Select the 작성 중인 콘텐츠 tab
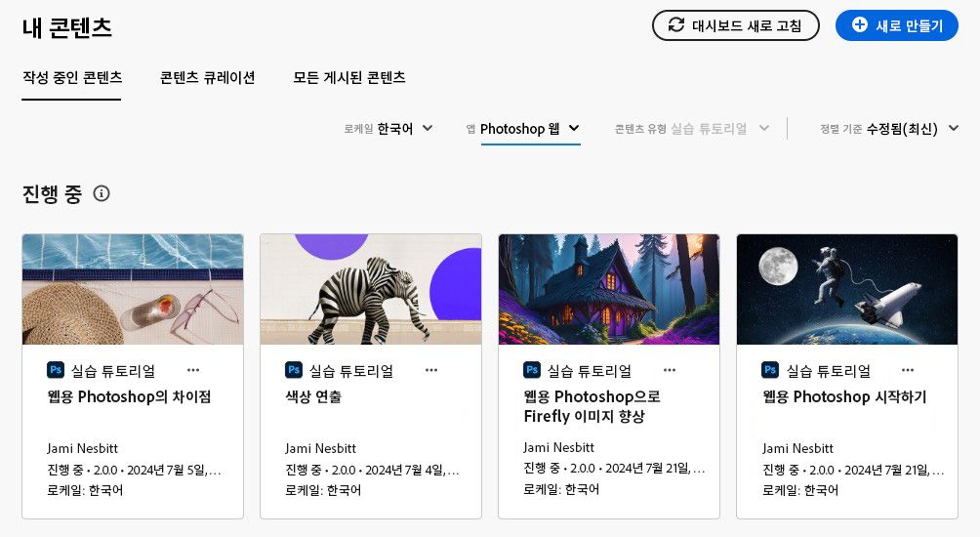This screenshot has height=537, width=980. [72, 77]
